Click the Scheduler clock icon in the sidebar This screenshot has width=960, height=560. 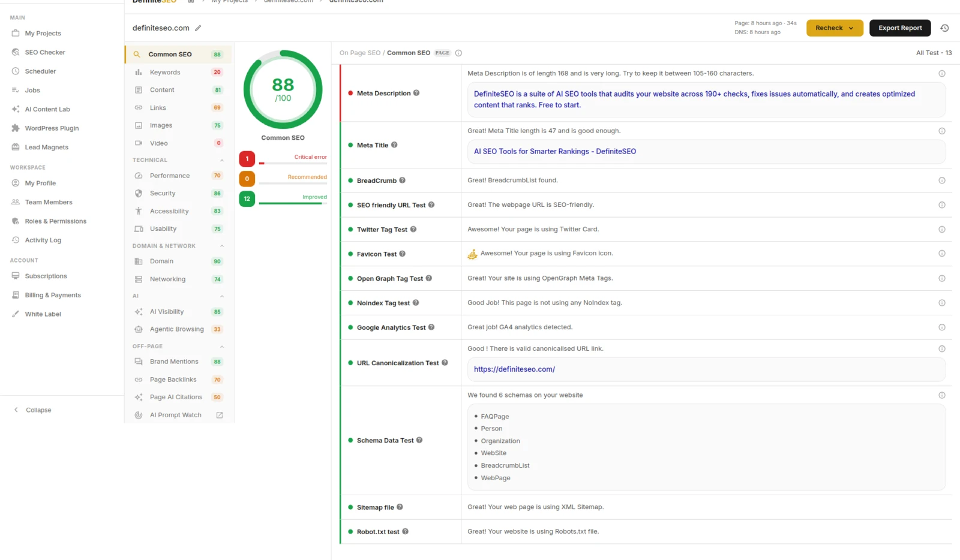point(16,71)
